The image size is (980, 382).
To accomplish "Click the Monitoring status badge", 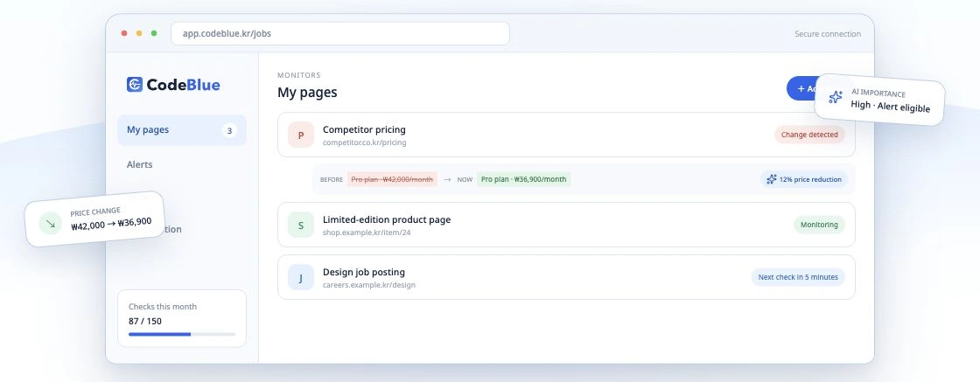I will pos(819,224).
